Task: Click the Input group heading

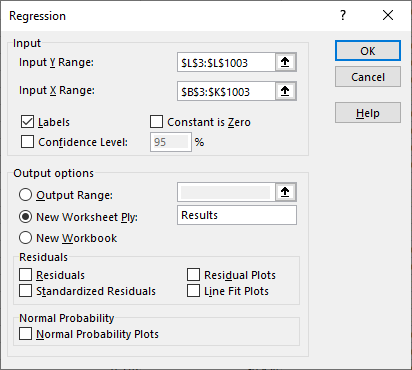Action: [x=27, y=43]
